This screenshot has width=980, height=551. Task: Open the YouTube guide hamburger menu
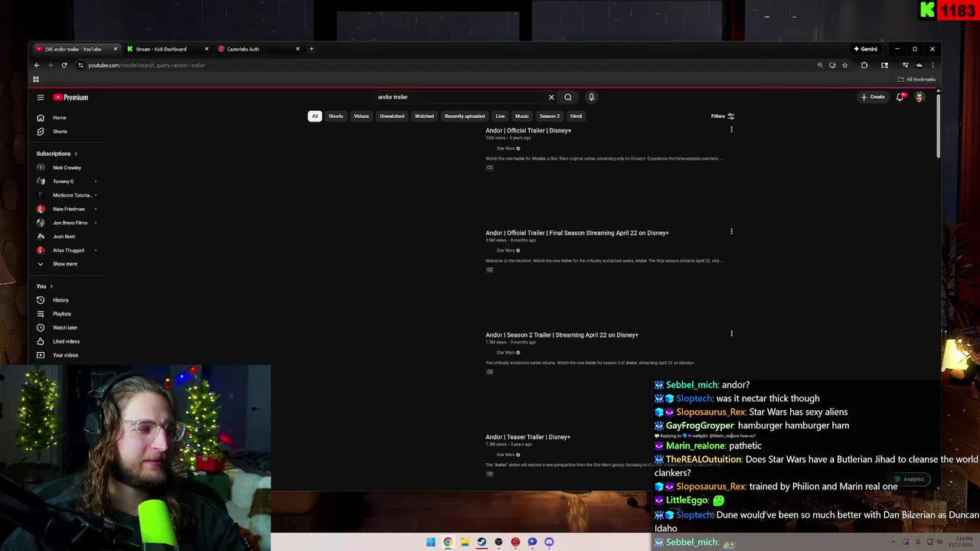click(x=41, y=97)
